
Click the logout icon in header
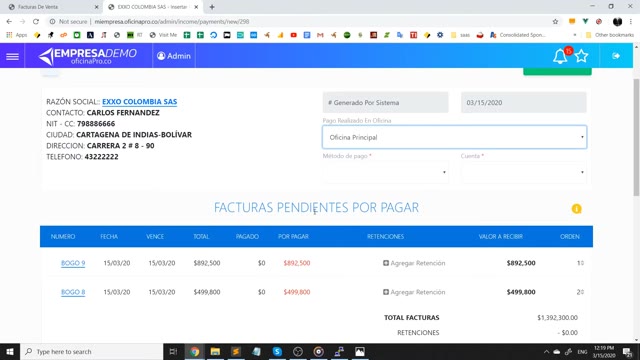tap(616, 56)
